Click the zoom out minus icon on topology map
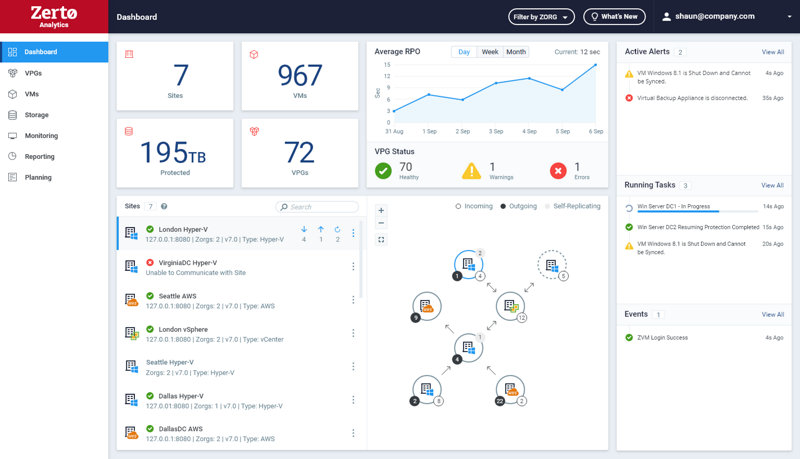This screenshot has width=800, height=459. 381,223
